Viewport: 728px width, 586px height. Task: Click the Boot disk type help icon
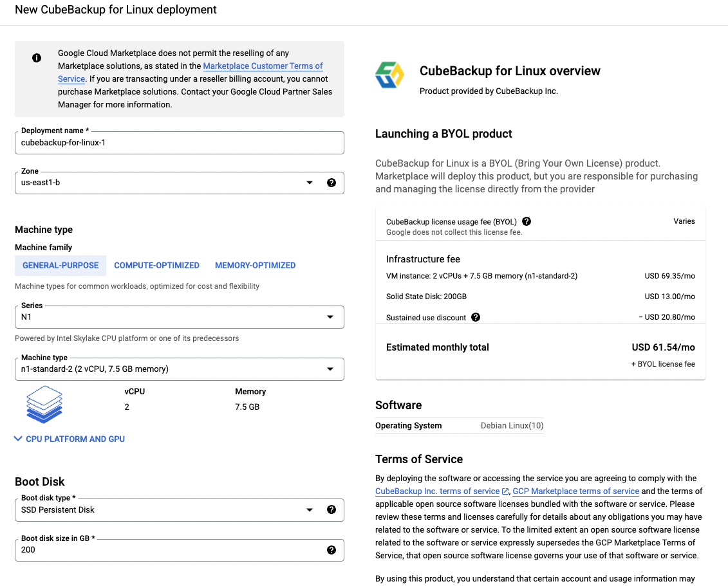click(331, 509)
